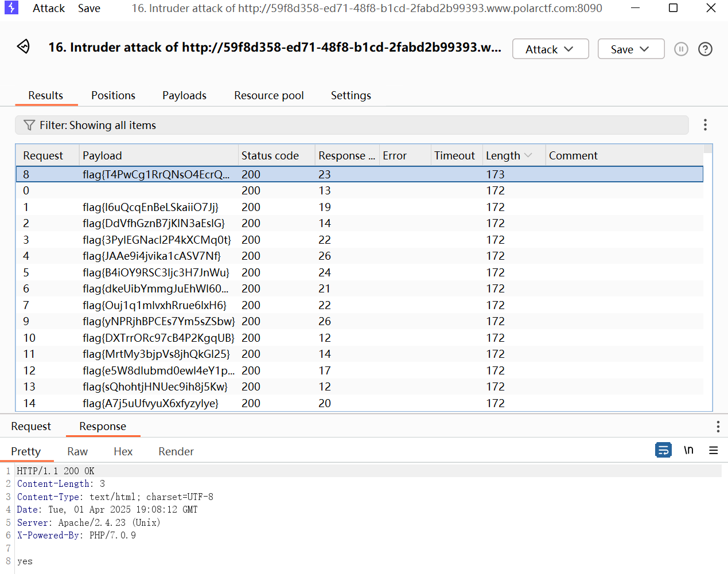
Task: Toggle word wrap icon in response viewer
Action: 663,450
